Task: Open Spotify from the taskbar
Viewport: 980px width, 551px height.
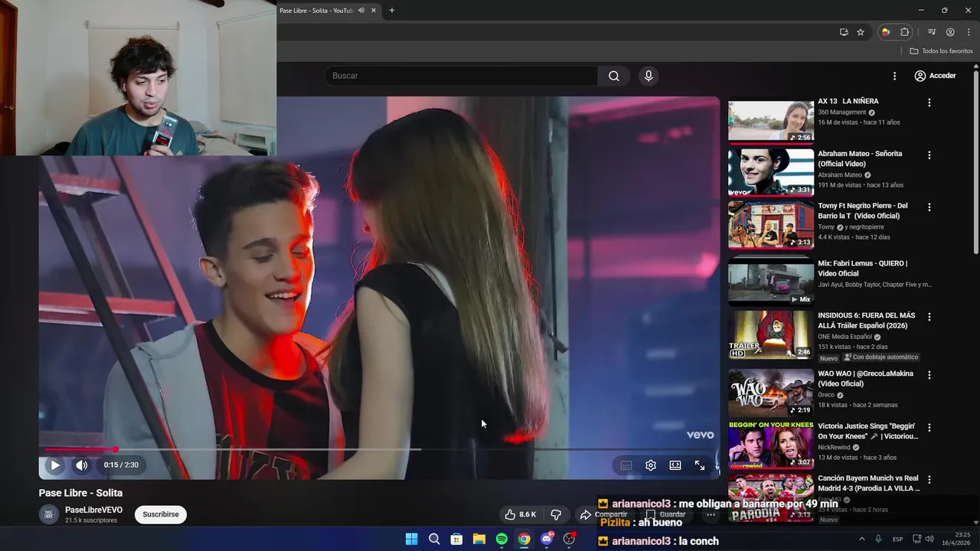Action: pos(501,540)
